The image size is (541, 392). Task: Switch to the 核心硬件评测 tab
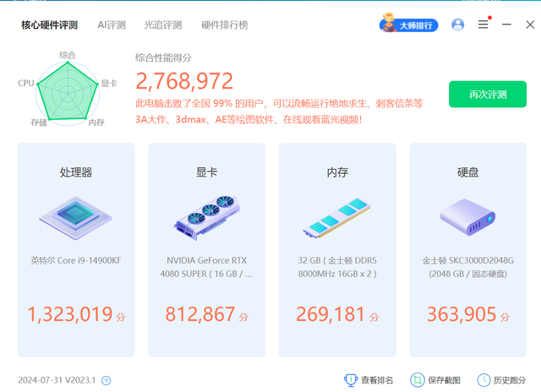pyautogui.click(x=49, y=25)
